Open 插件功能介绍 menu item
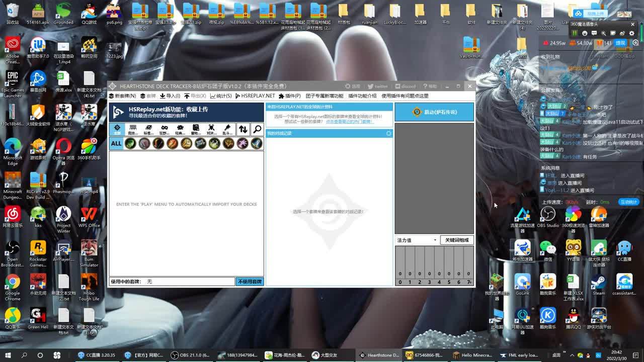 click(x=362, y=96)
